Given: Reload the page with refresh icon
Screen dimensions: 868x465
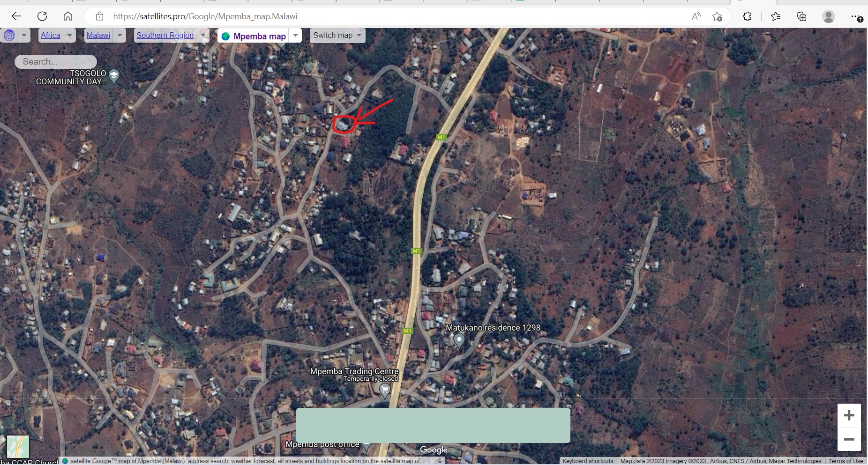Looking at the screenshot, I should (42, 16).
